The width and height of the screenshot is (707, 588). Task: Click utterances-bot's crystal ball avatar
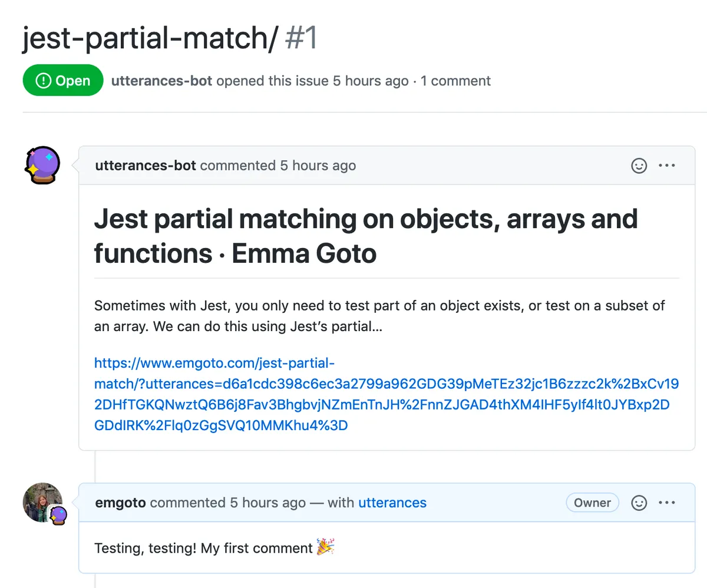[x=41, y=166]
